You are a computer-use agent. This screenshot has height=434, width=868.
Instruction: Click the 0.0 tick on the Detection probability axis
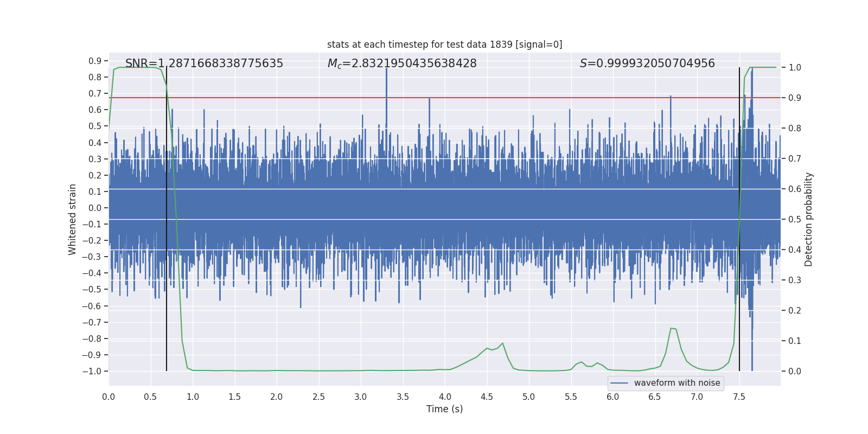click(795, 371)
